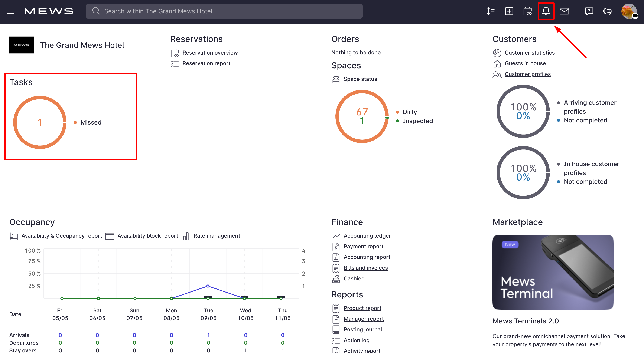This screenshot has width=644, height=353.
Task: Select the Cashier icon in Finance section
Action: 336,278
